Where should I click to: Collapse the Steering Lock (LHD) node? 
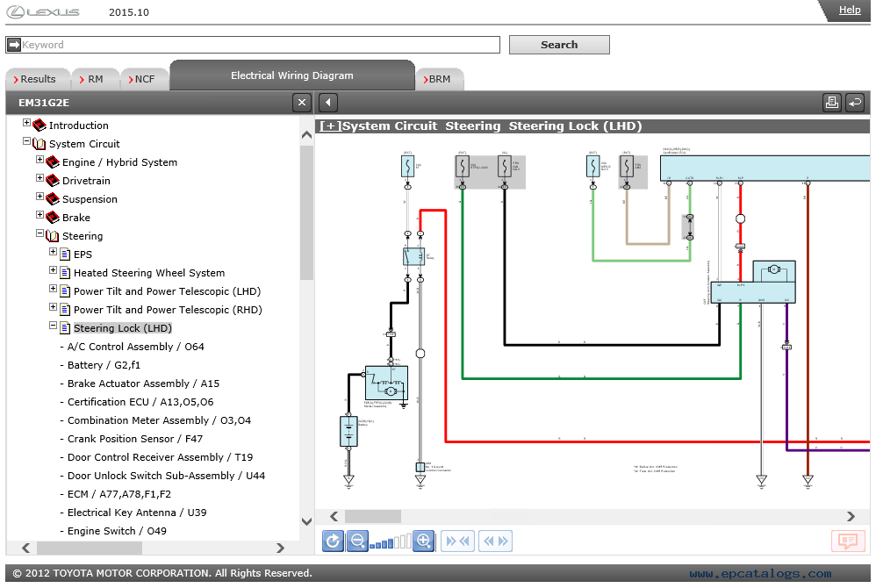53,325
